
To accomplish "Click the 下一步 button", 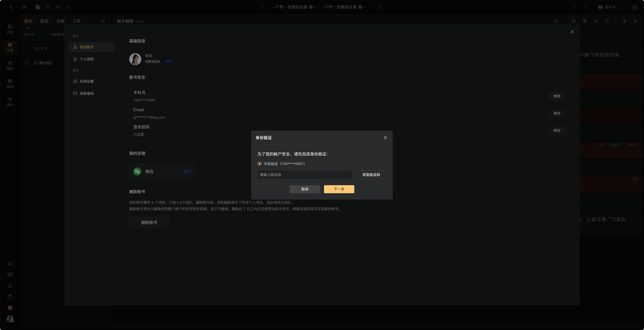I will coord(339,189).
